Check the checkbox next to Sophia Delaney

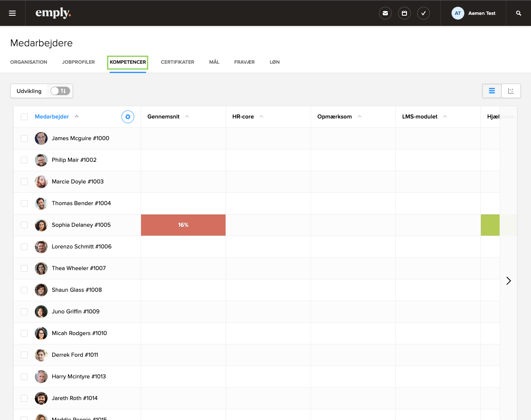click(24, 225)
